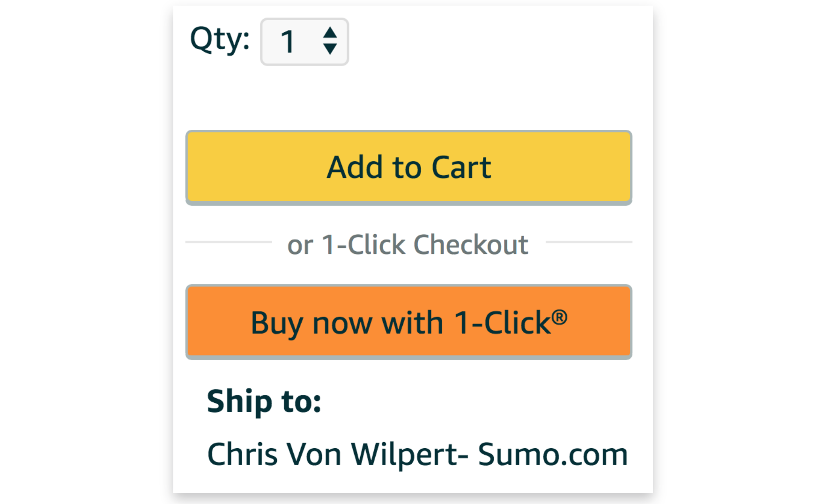Click the word "Buy" on orange button
This screenshot has height=504, width=830.
point(277,323)
